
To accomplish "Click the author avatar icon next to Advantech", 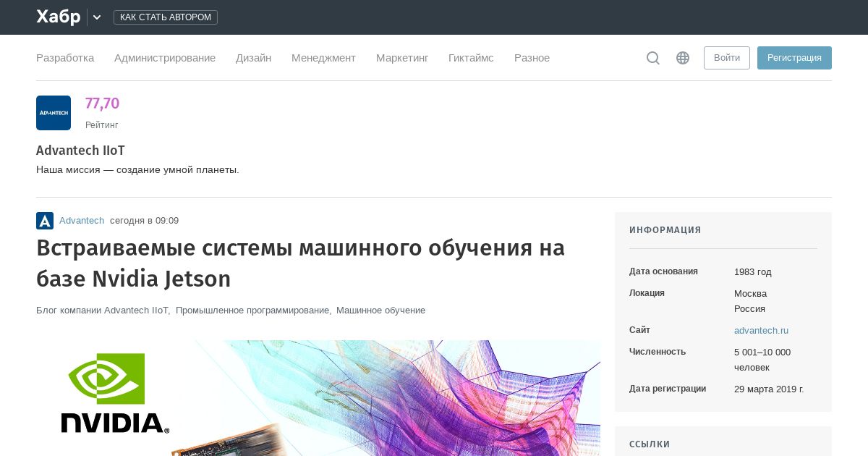I will click(x=45, y=221).
